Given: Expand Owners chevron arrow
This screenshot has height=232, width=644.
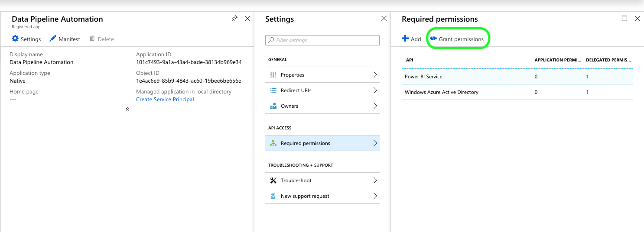Looking at the screenshot, I should (x=375, y=106).
